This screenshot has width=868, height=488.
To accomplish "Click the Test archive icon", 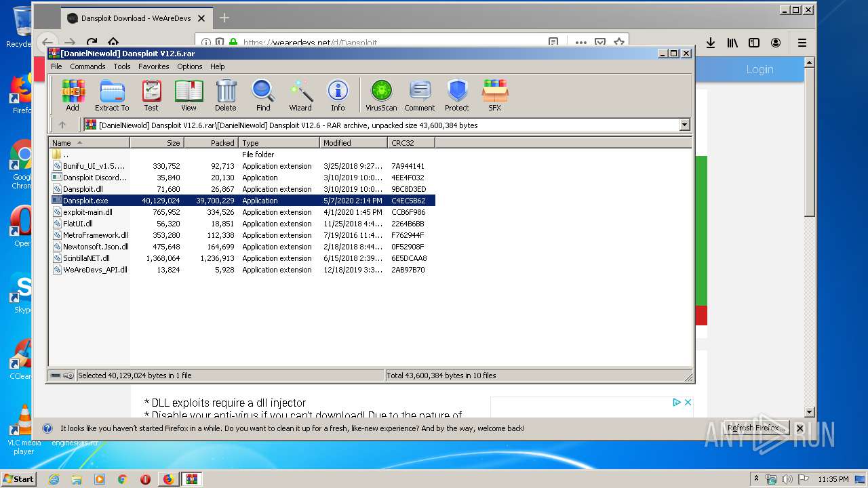I will (x=151, y=95).
